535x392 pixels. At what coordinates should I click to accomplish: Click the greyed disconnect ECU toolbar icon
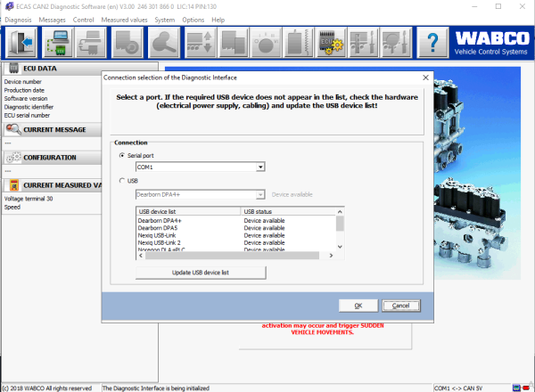pyautogui.click(x=90, y=43)
